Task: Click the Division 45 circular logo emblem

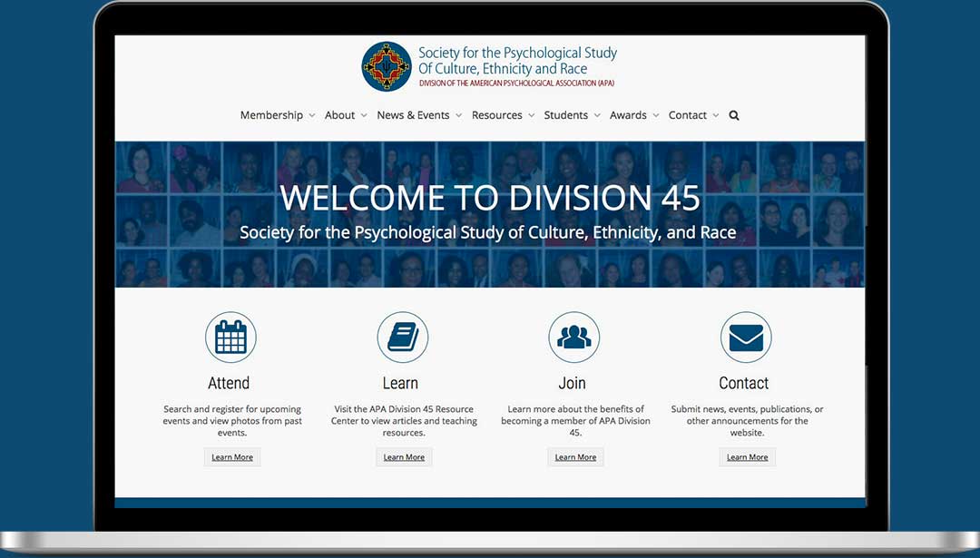Action: [x=387, y=66]
